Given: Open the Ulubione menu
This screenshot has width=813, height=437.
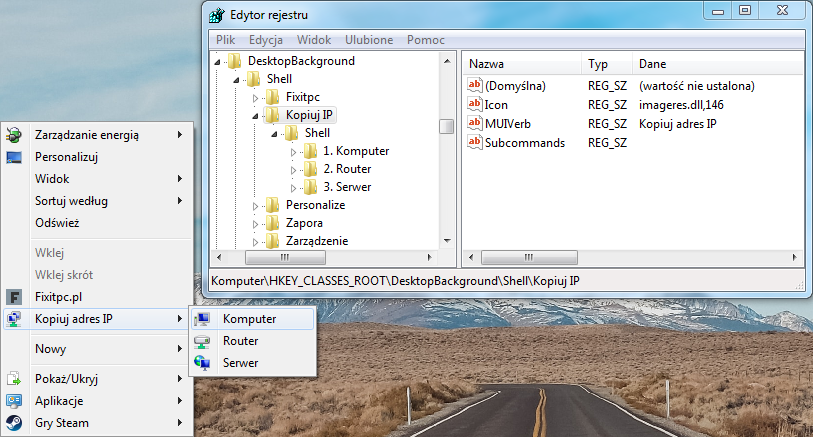Looking at the screenshot, I should [369, 40].
